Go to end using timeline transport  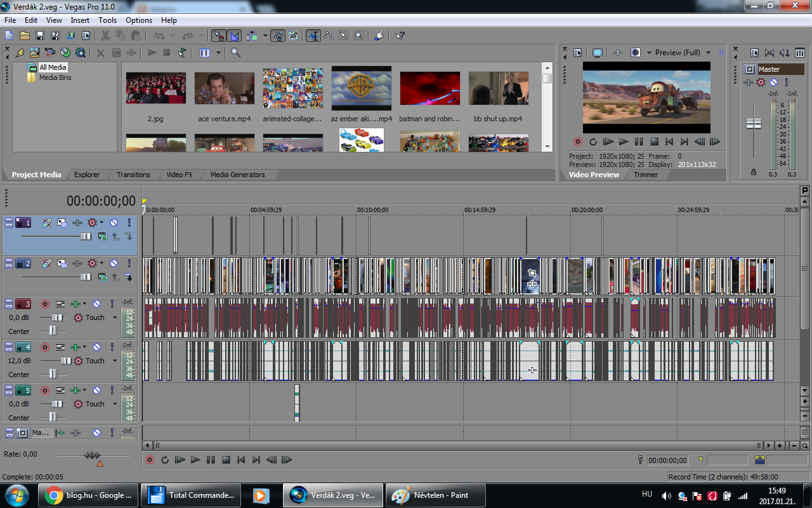pos(256,460)
